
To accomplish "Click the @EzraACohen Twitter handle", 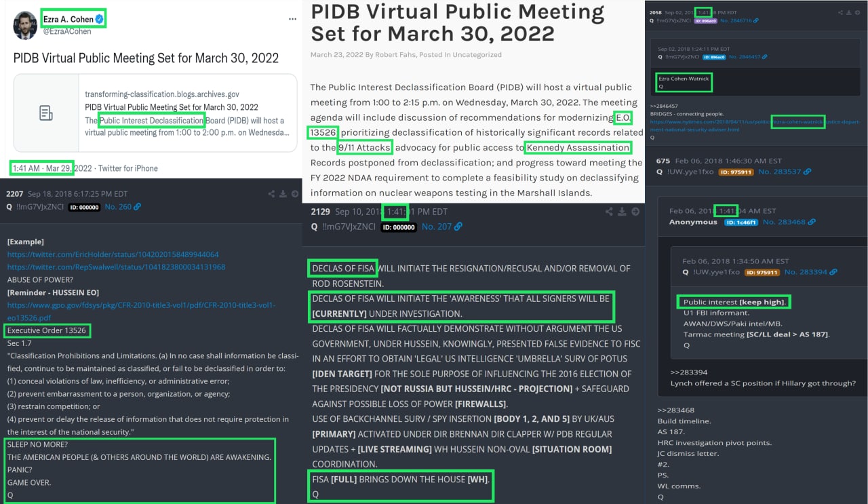I will 67,32.
